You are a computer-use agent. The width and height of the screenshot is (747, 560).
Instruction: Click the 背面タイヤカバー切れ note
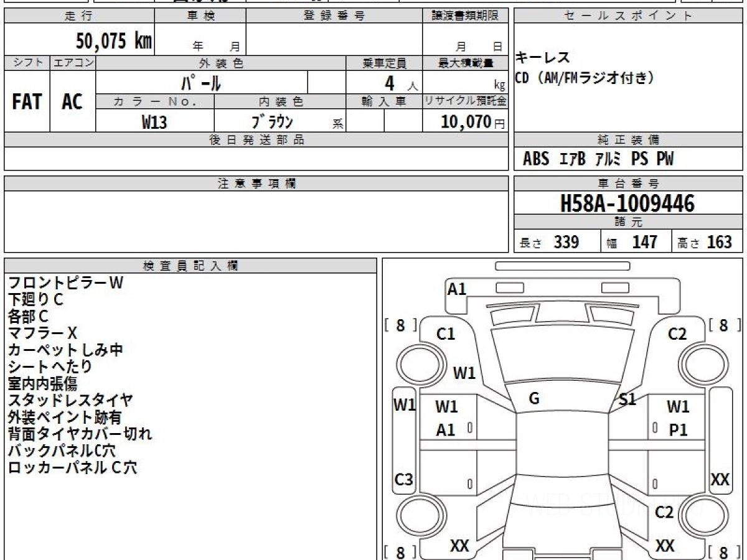(x=80, y=434)
